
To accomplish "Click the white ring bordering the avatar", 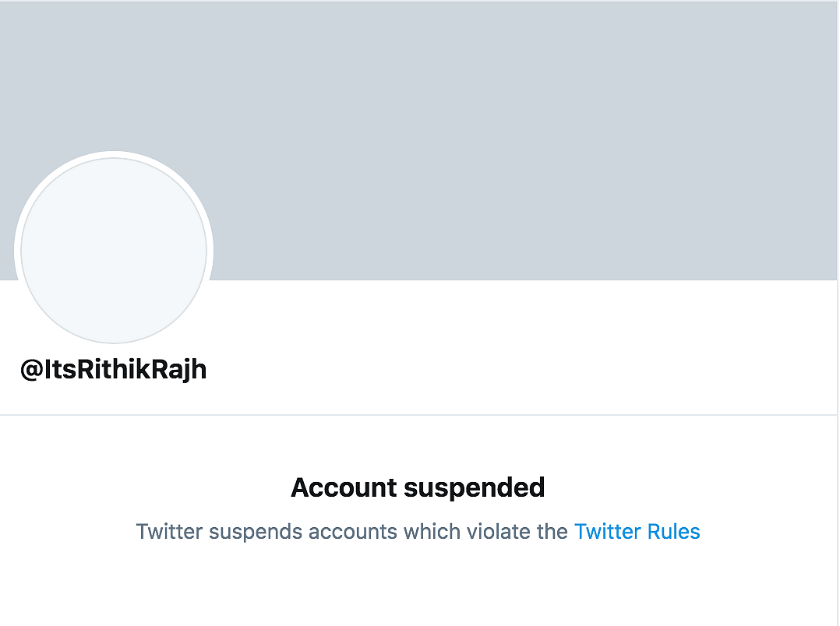I will tap(114, 154).
